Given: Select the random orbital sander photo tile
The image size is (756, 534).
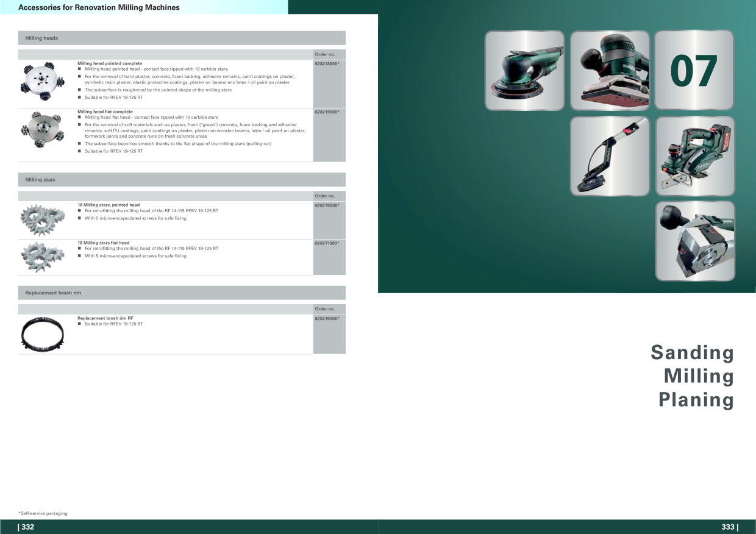Looking at the screenshot, I should coord(525,71).
